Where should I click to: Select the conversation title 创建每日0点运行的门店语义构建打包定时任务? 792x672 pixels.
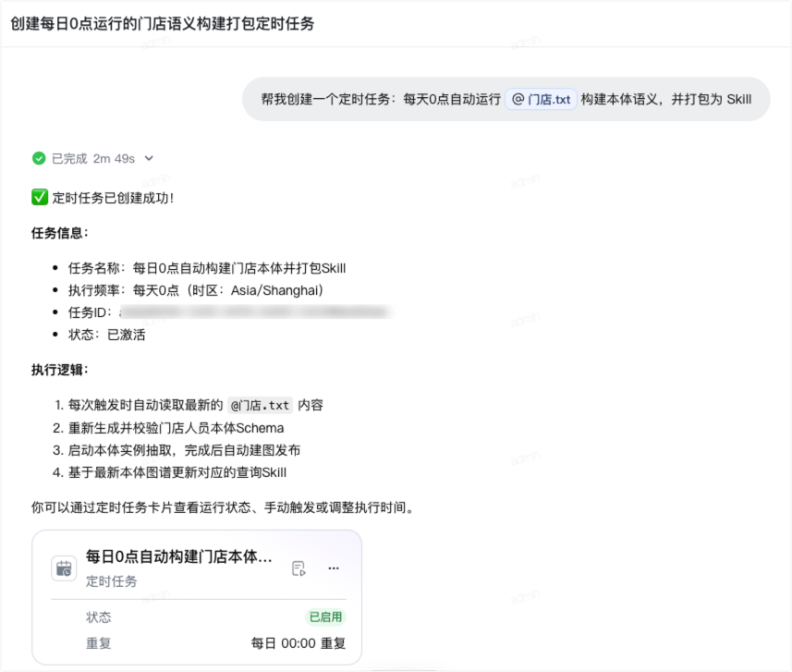click(x=163, y=24)
